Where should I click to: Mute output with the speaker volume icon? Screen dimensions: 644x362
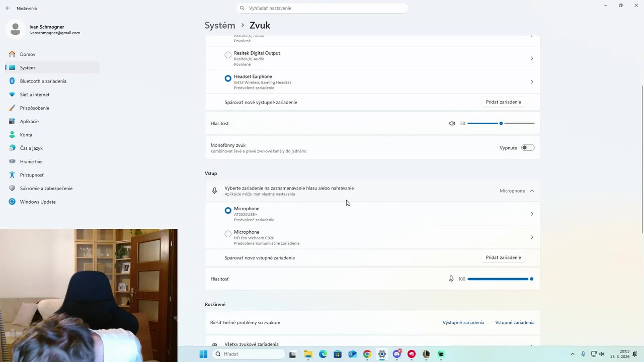click(x=452, y=123)
